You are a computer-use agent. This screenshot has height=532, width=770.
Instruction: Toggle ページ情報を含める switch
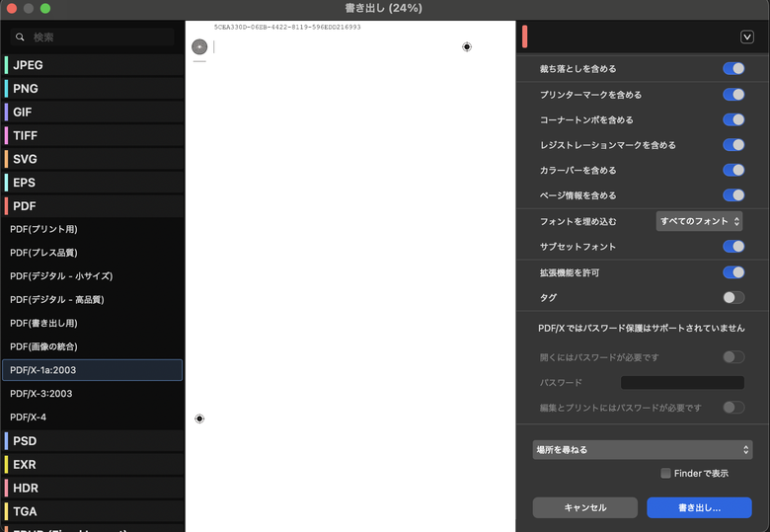coord(733,195)
